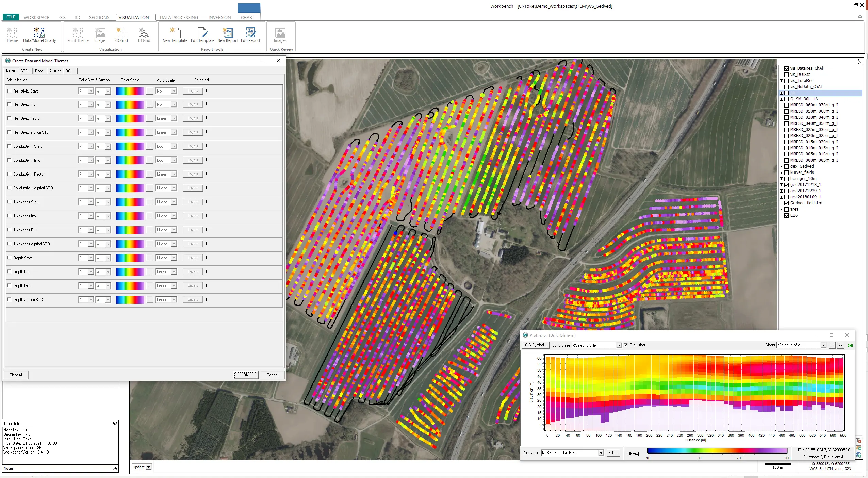868x478 pixels.
Task: Select the Q_SM_30L_1A tree item
Action: [804, 99]
